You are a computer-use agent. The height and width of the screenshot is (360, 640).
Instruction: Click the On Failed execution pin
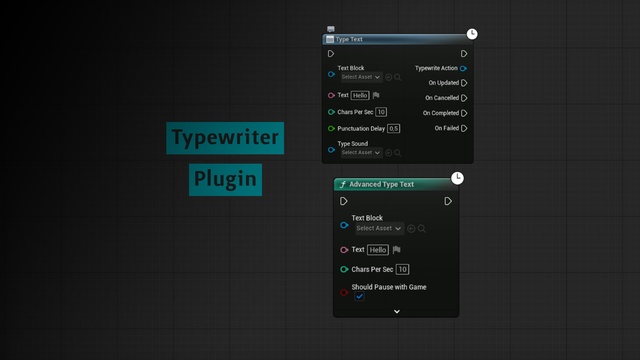tap(464, 128)
